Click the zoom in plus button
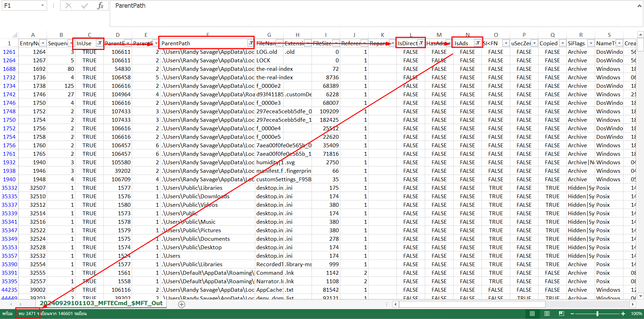This screenshot has width=644, height=319. click(623, 314)
